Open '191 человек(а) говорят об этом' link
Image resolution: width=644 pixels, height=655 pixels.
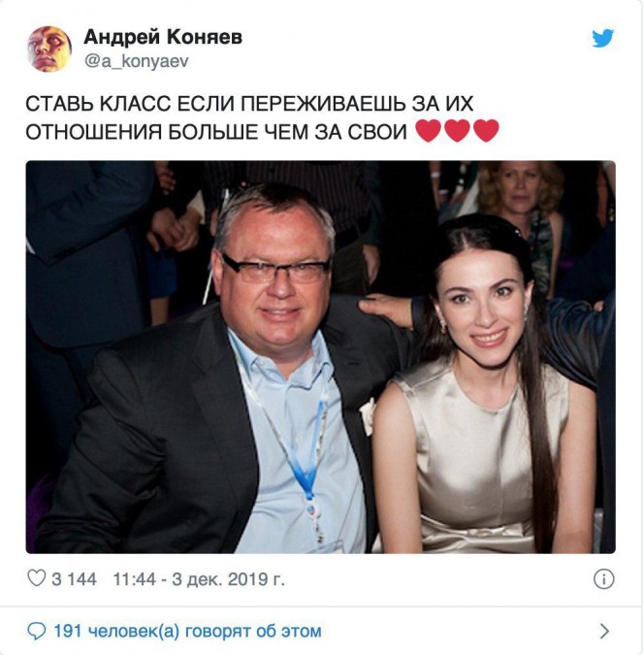187,631
